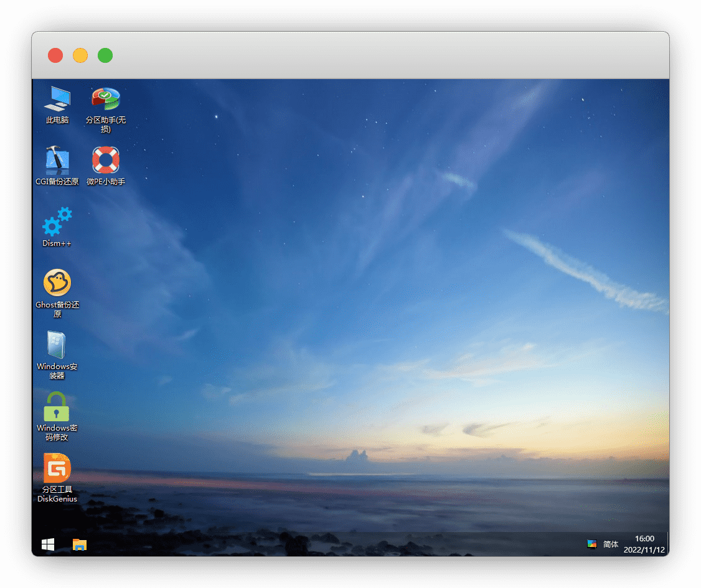The image size is (701, 588).
Task: Toggle the 简体 input method indicator
Action: tap(611, 544)
